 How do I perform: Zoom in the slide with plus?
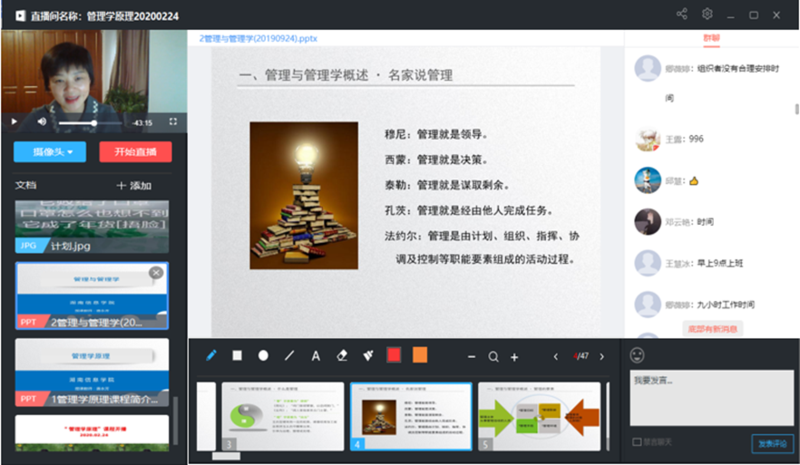pyautogui.click(x=514, y=357)
